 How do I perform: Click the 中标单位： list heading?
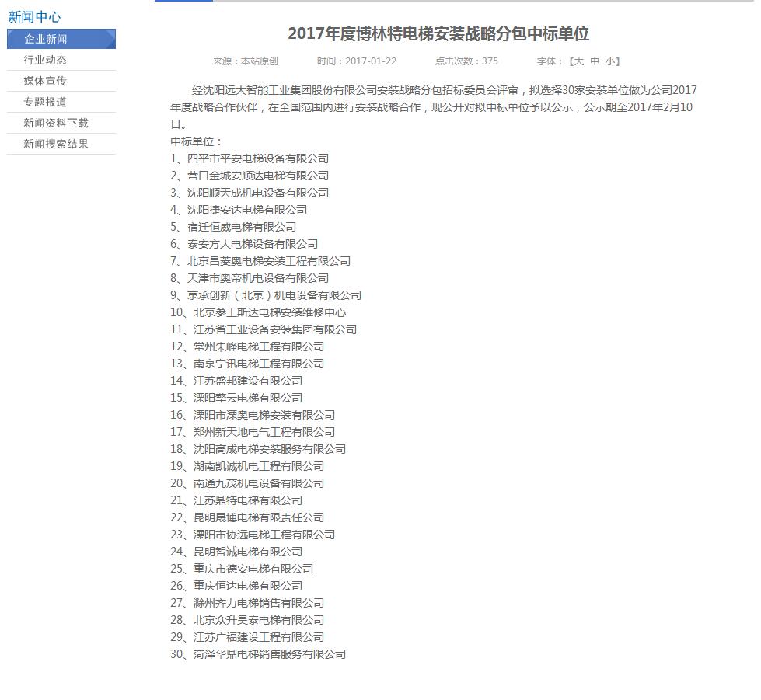(x=197, y=141)
